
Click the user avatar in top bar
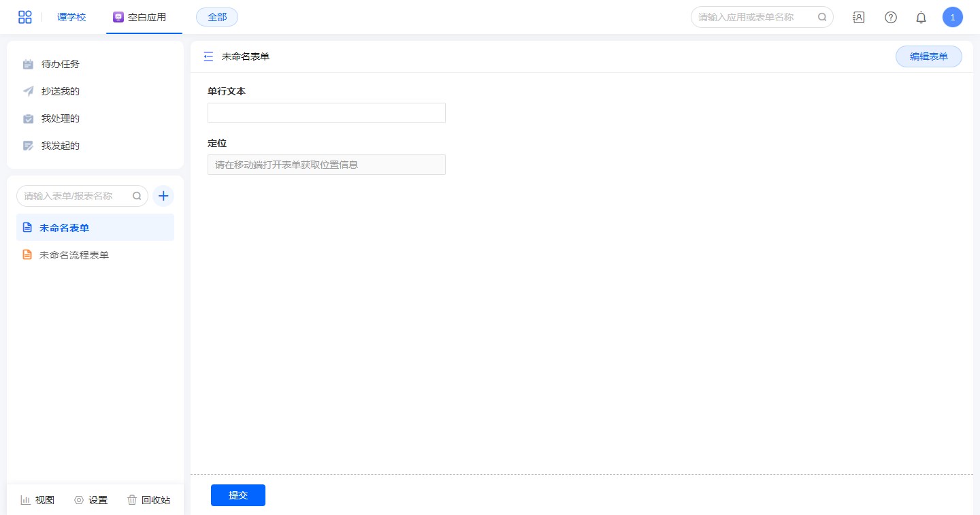pyautogui.click(x=952, y=17)
